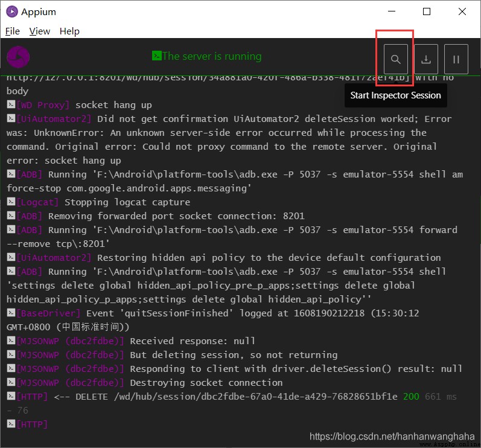
Task: Select '[BaseDriver]' log tag text
Action: click(48, 313)
